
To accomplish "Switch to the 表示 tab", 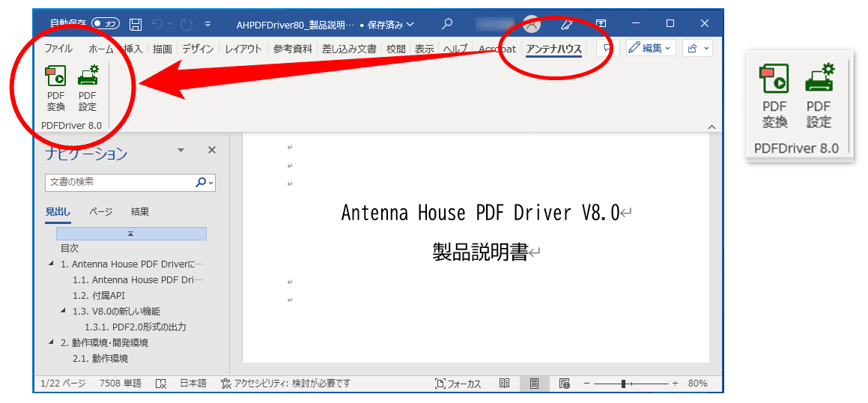I will coord(425,49).
